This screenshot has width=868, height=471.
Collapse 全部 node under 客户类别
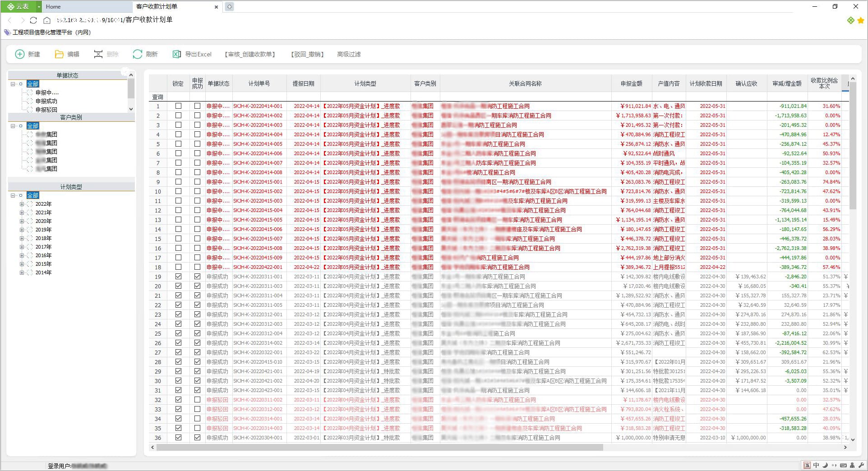coord(13,126)
